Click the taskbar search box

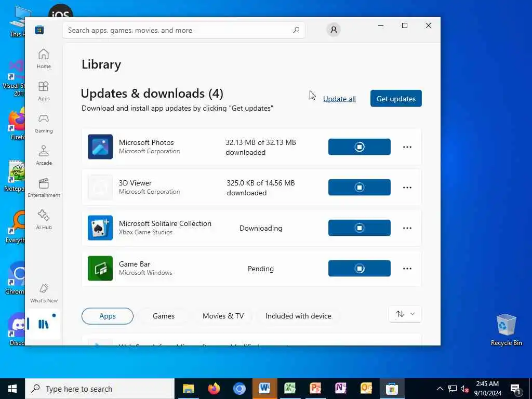[100, 389]
